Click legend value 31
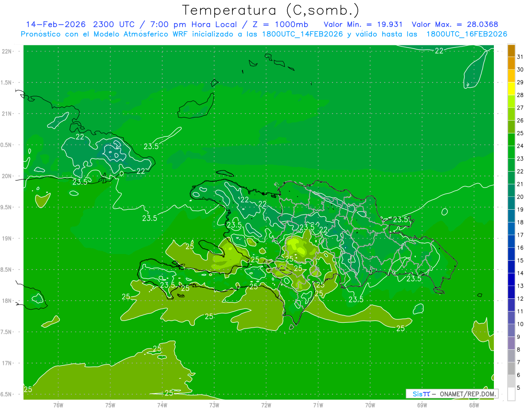Image resolution: width=532 pixels, height=411 pixels. (520, 57)
